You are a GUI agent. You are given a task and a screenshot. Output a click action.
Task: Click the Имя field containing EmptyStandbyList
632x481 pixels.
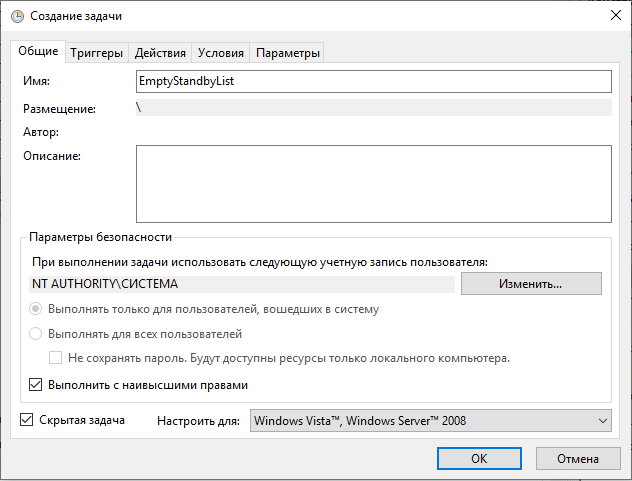(373, 81)
